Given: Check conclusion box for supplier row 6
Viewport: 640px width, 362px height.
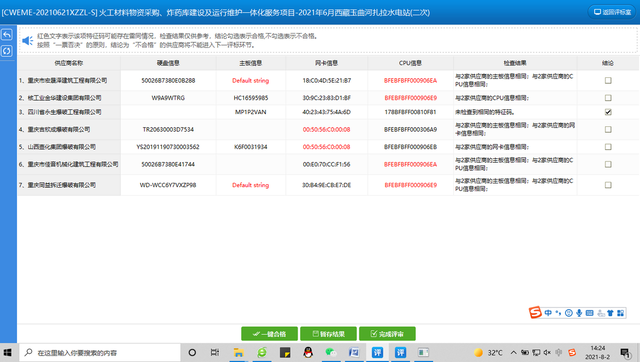Looking at the screenshot, I should [x=608, y=164].
